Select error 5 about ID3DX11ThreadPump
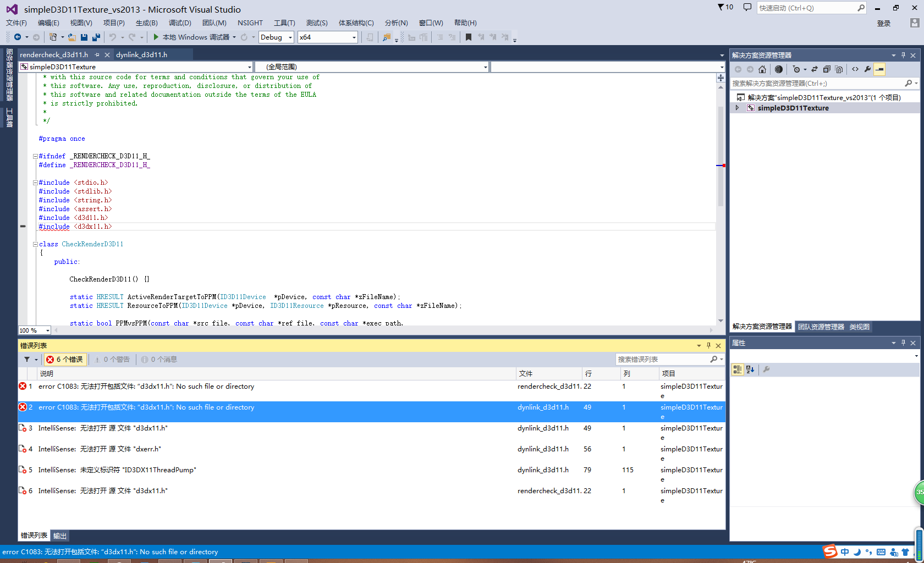The image size is (924, 563). (372, 474)
